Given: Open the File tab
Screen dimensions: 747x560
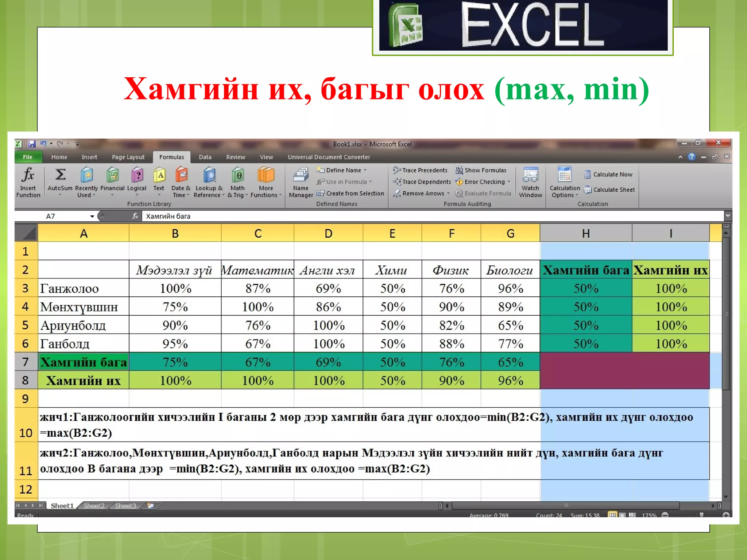Looking at the screenshot, I should click(28, 157).
